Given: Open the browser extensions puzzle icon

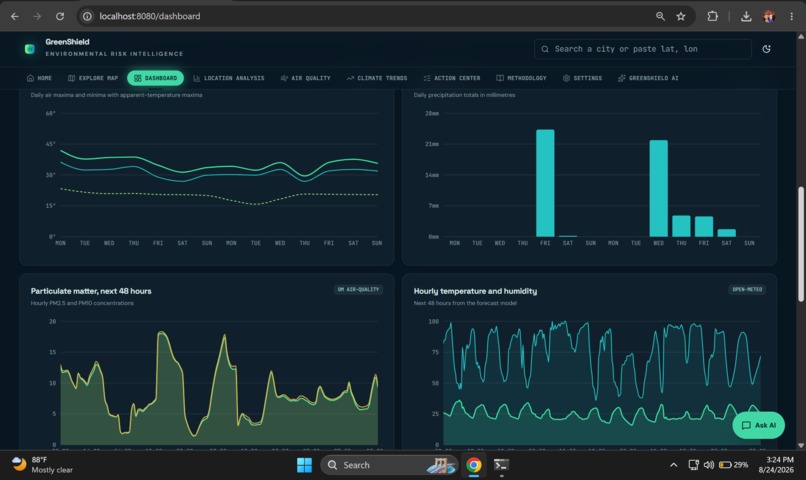Looking at the screenshot, I should tap(712, 16).
